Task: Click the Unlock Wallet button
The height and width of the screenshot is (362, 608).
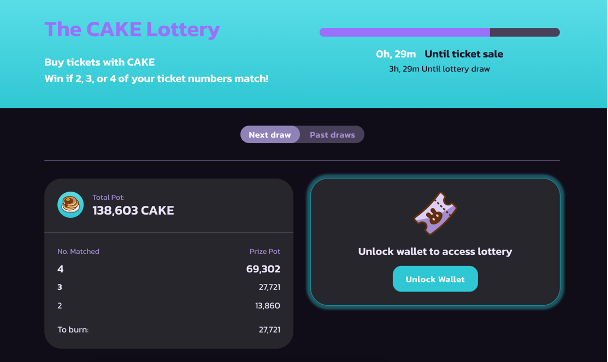Action: [x=435, y=279]
